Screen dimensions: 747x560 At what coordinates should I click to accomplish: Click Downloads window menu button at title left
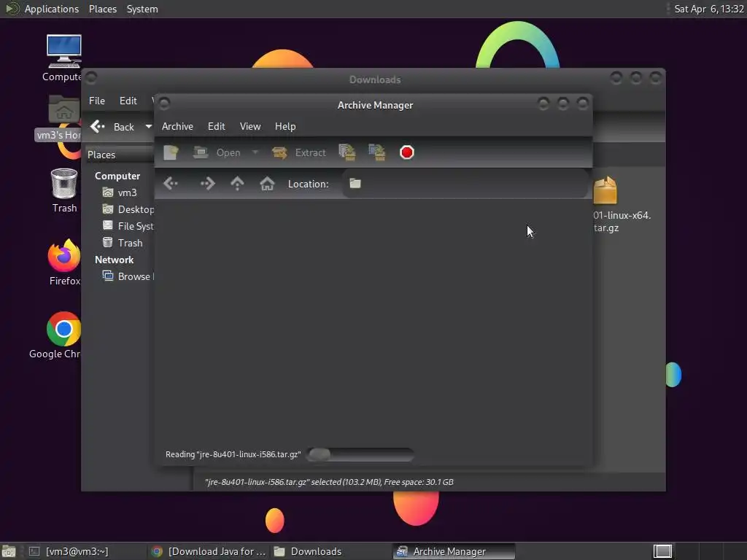pyautogui.click(x=91, y=77)
